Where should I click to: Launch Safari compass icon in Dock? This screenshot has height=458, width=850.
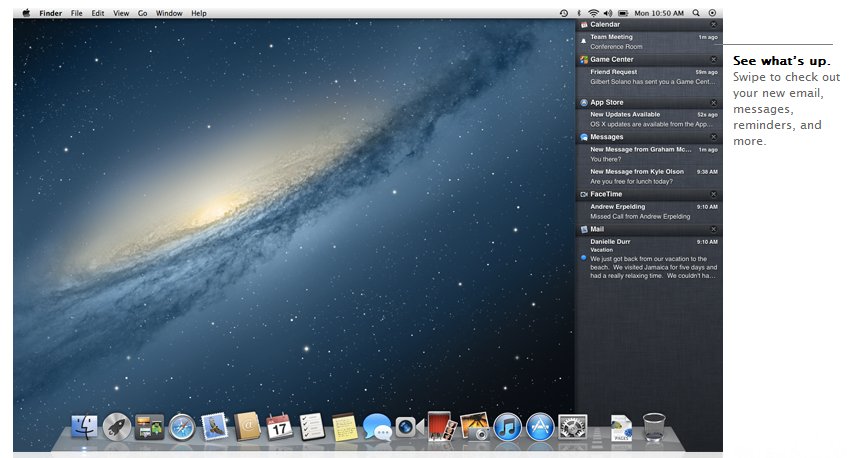(x=182, y=427)
